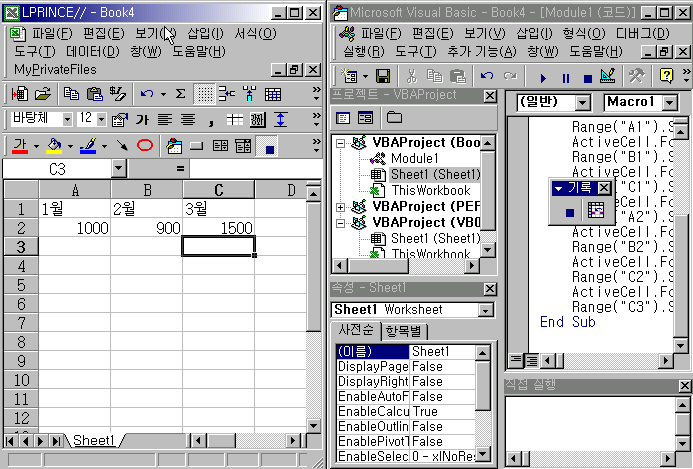
Task: Collapse the VBAProject (VB0 tree node
Action: 340,223
